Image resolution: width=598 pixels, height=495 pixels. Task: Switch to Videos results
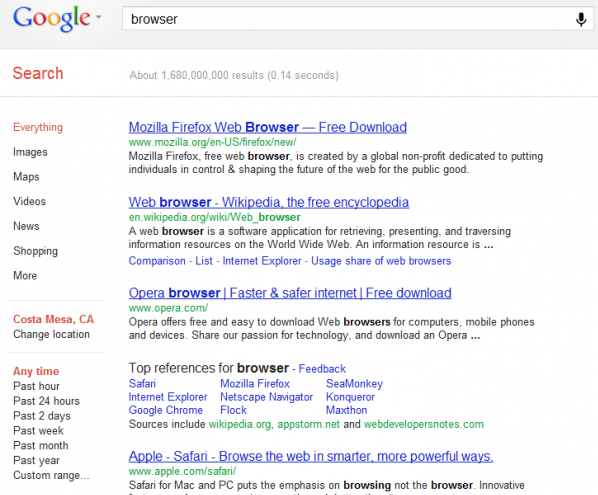[x=29, y=201]
